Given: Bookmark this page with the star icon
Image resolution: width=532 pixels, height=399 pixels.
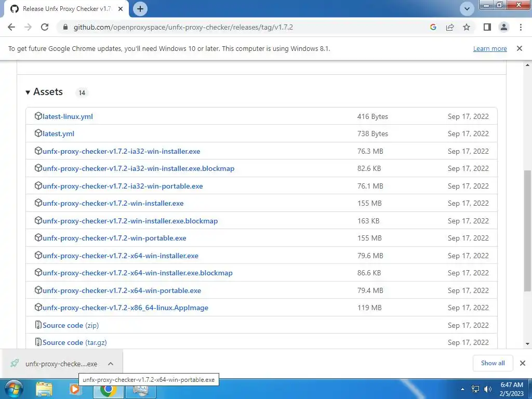Looking at the screenshot, I should tap(467, 27).
